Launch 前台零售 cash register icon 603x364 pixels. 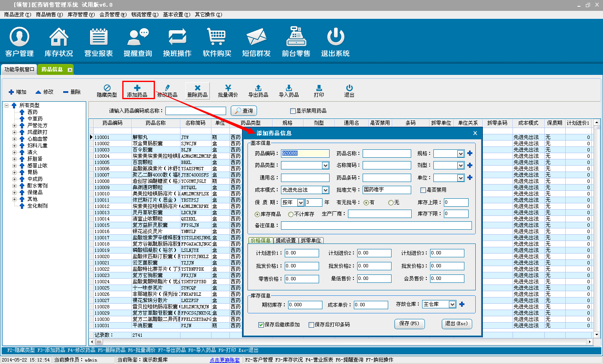click(296, 42)
